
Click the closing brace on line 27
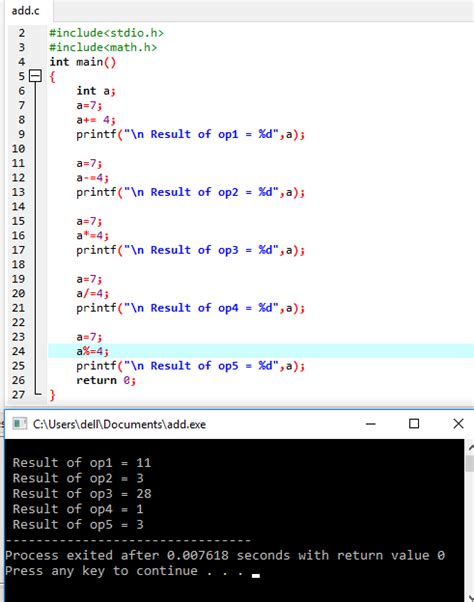(52, 395)
